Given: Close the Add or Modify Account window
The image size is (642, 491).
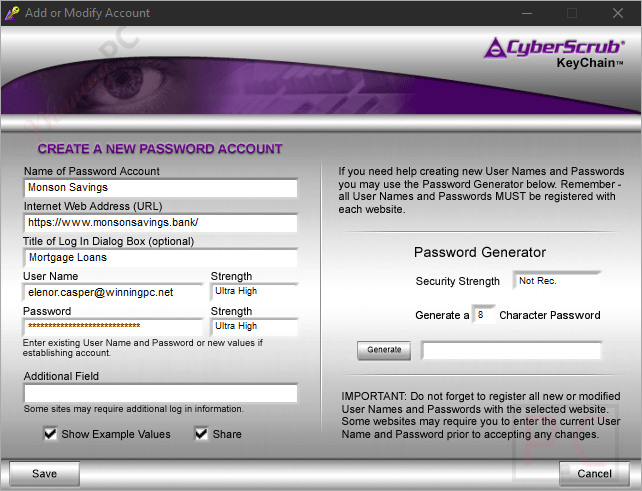Looking at the screenshot, I should tap(617, 13).
